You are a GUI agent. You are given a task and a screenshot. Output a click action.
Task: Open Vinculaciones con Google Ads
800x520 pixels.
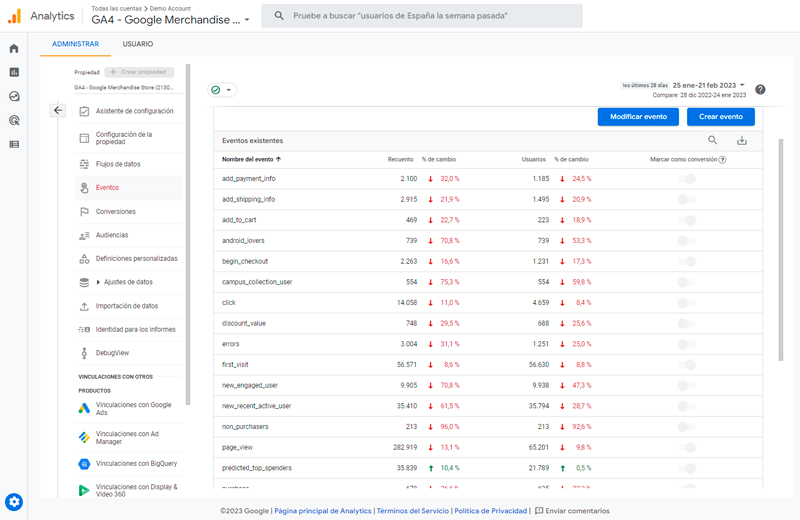(x=134, y=408)
